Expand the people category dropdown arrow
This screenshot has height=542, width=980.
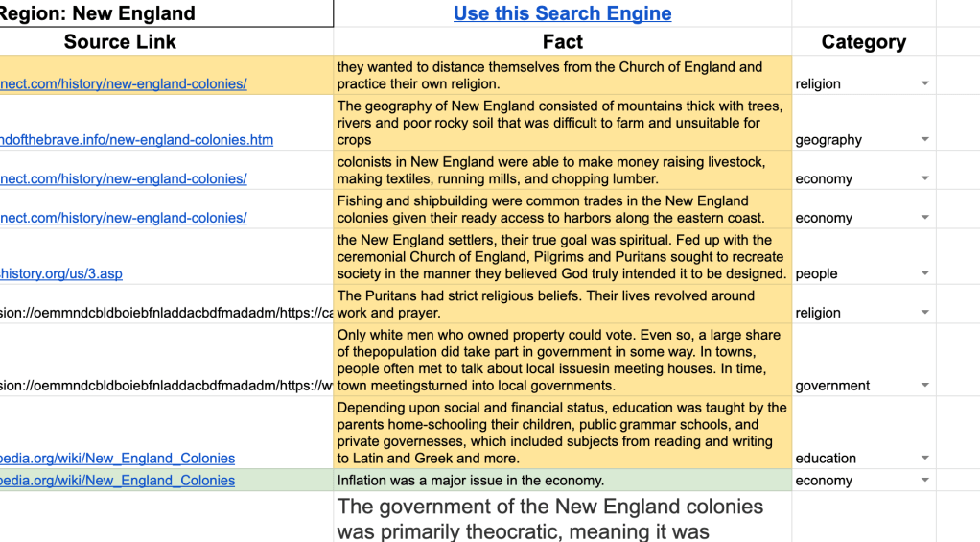[x=924, y=274]
